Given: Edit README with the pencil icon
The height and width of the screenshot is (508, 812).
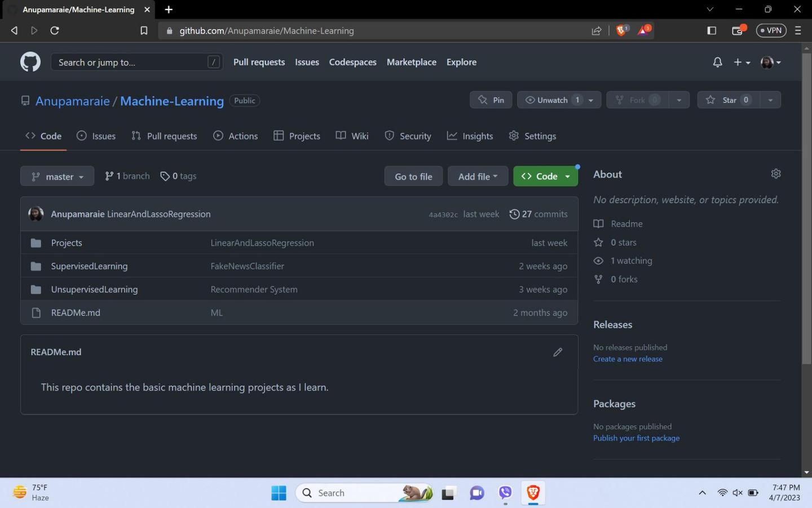Looking at the screenshot, I should click(558, 352).
